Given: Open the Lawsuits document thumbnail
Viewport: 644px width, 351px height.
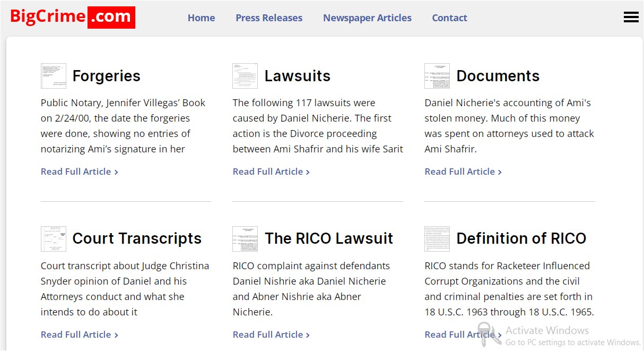Looking at the screenshot, I should [245, 76].
